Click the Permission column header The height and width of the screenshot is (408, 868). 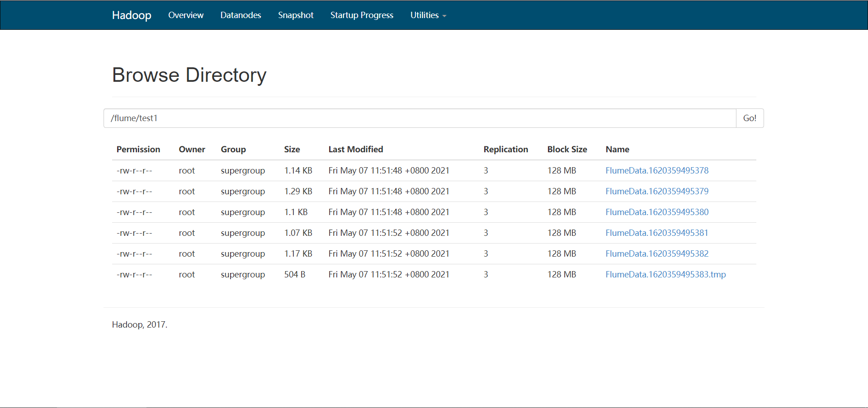(x=138, y=149)
